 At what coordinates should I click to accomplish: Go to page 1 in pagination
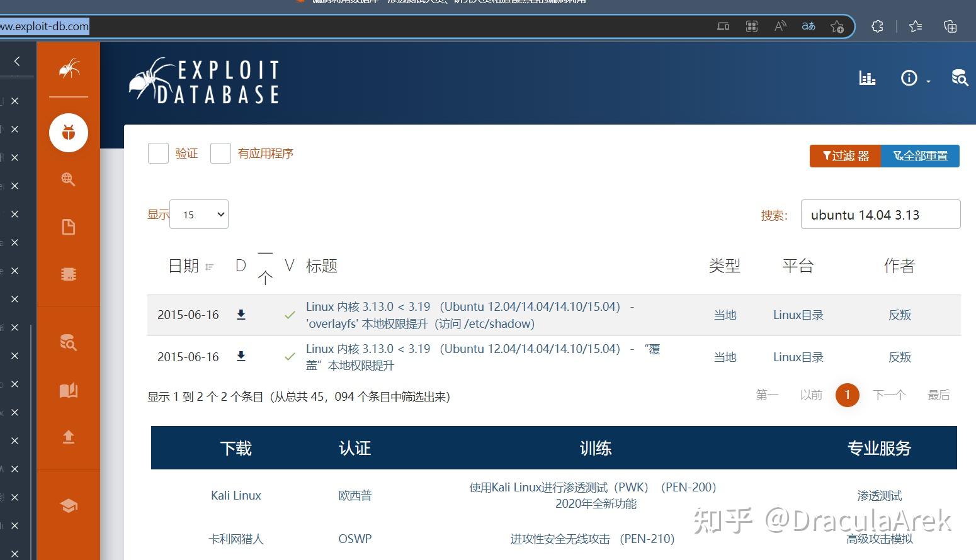[x=848, y=395]
